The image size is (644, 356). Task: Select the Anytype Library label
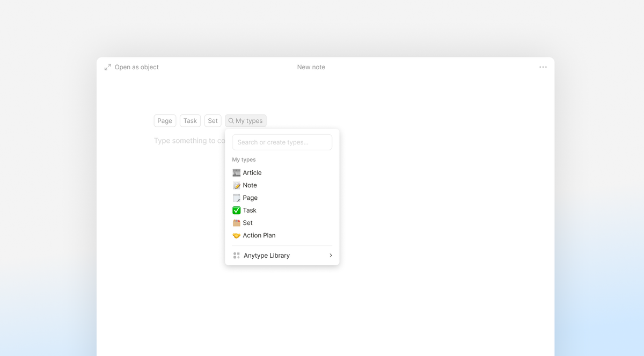coord(266,256)
